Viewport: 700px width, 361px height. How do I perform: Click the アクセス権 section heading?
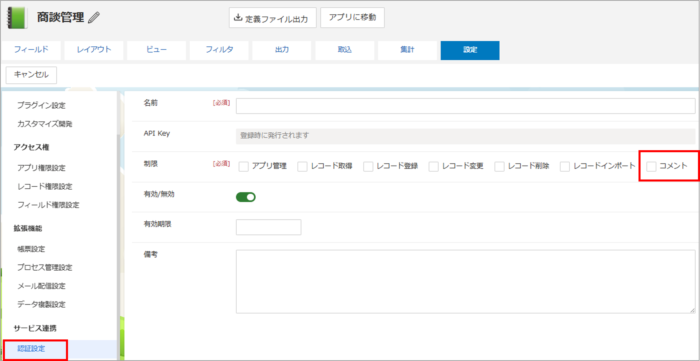click(31, 147)
